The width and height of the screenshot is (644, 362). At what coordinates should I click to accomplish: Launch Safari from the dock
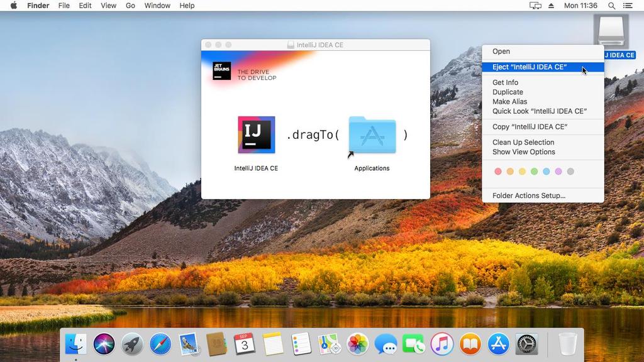160,344
